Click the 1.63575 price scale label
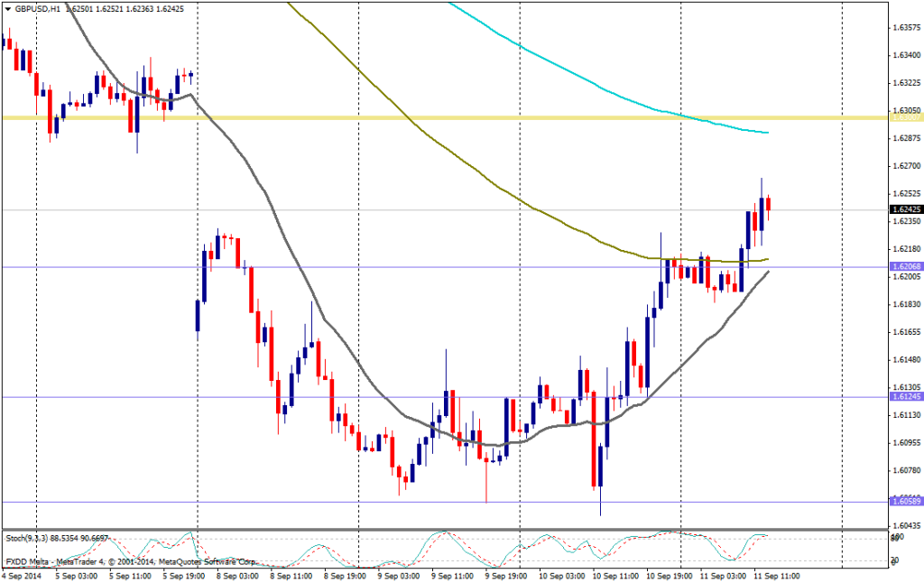Image resolution: width=924 pixels, height=583 pixels. coord(905,27)
